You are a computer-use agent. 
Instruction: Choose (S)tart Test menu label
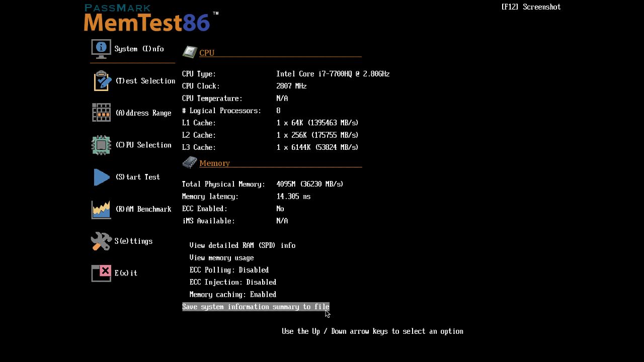pos(138,177)
